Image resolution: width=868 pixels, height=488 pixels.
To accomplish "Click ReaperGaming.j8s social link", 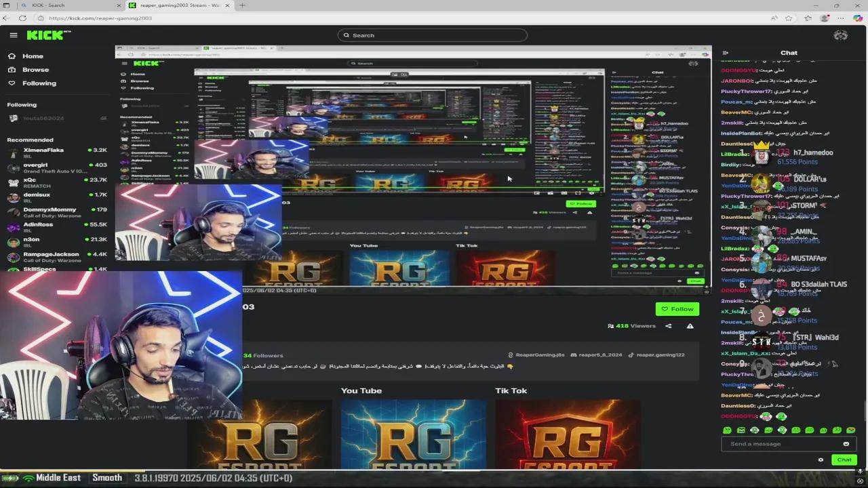I will [536, 355].
